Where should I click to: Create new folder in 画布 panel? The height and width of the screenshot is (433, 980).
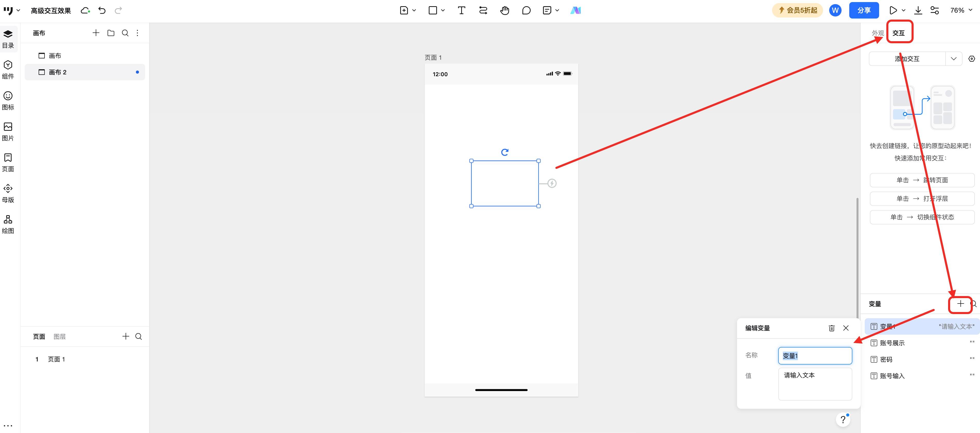tap(111, 33)
